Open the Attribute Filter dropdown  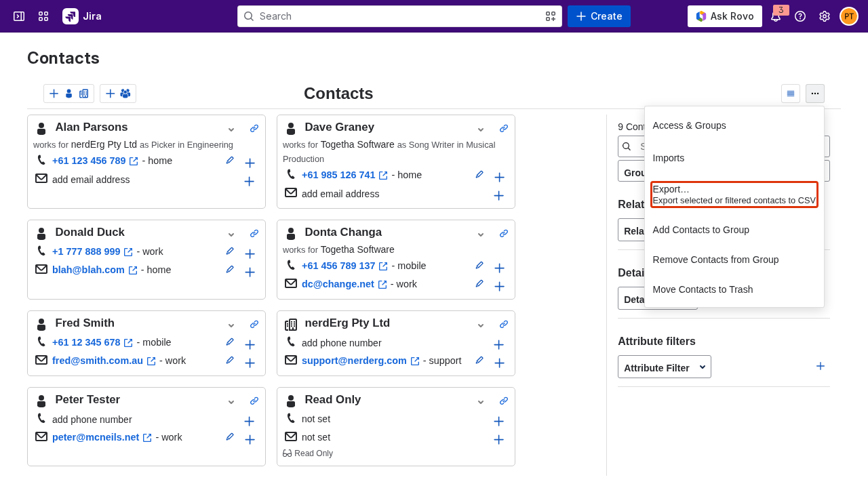665,367
